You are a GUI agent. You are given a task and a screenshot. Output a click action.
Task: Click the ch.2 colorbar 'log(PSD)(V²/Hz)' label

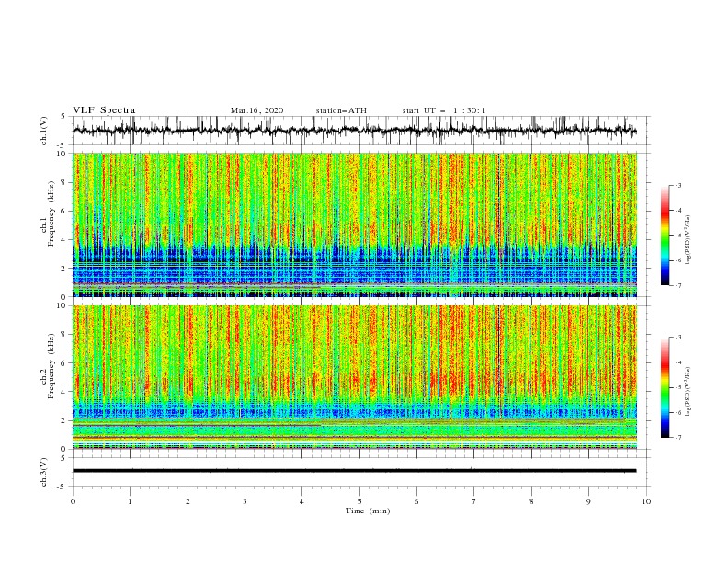point(688,392)
